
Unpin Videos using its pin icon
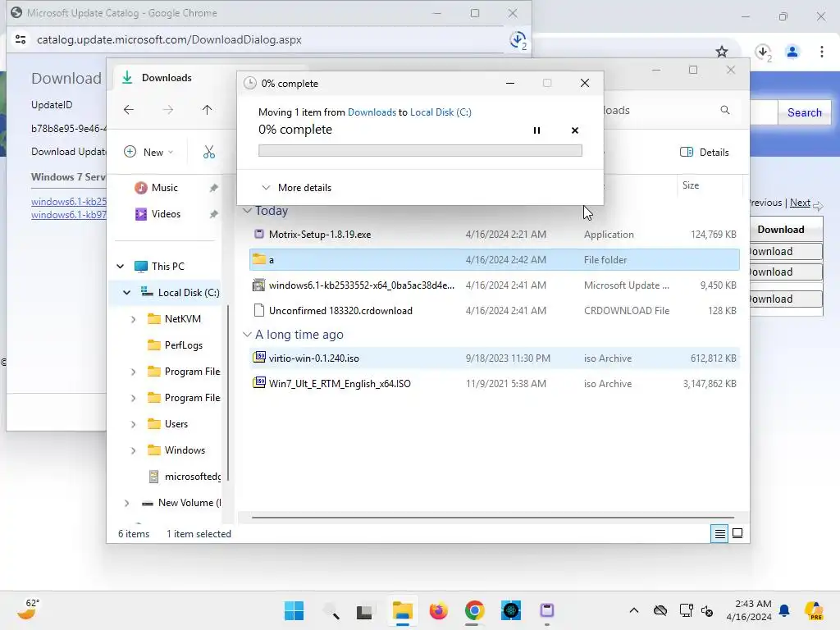214,214
